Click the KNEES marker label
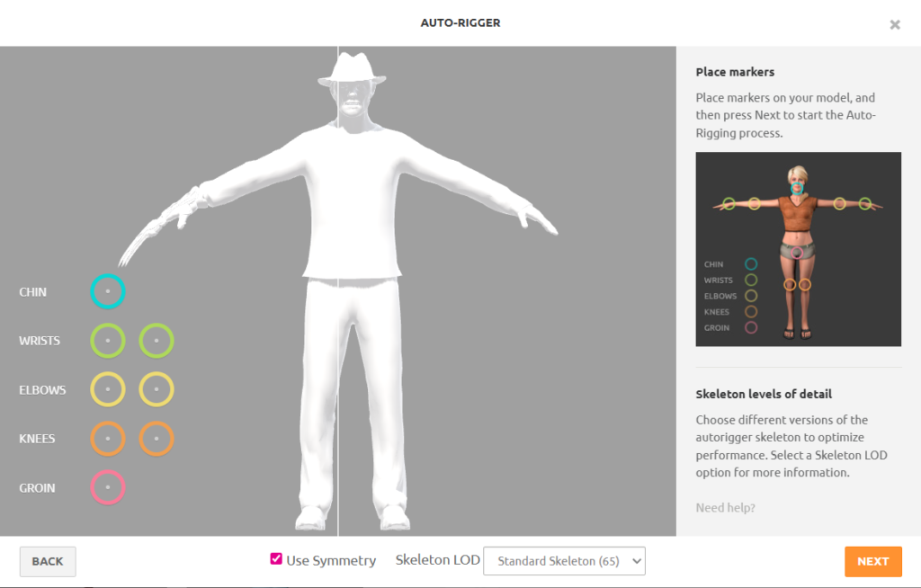 click(37, 439)
